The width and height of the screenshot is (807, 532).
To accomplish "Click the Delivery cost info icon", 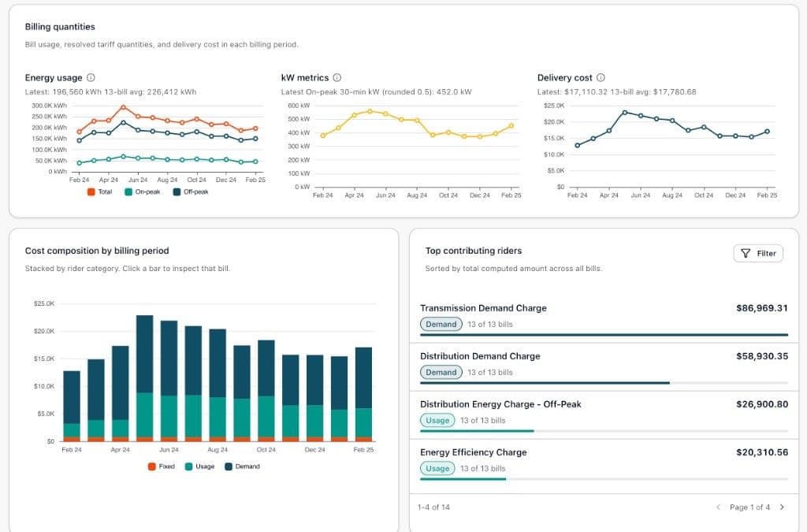I will (601, 78).
